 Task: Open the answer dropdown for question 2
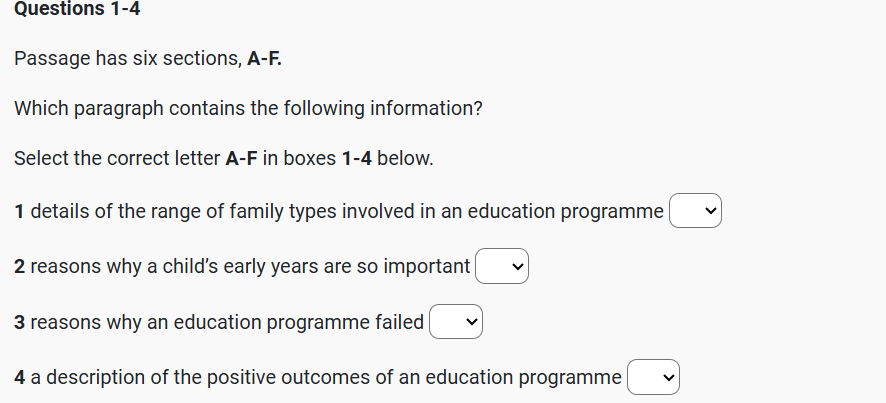click(x=502, y=267)
